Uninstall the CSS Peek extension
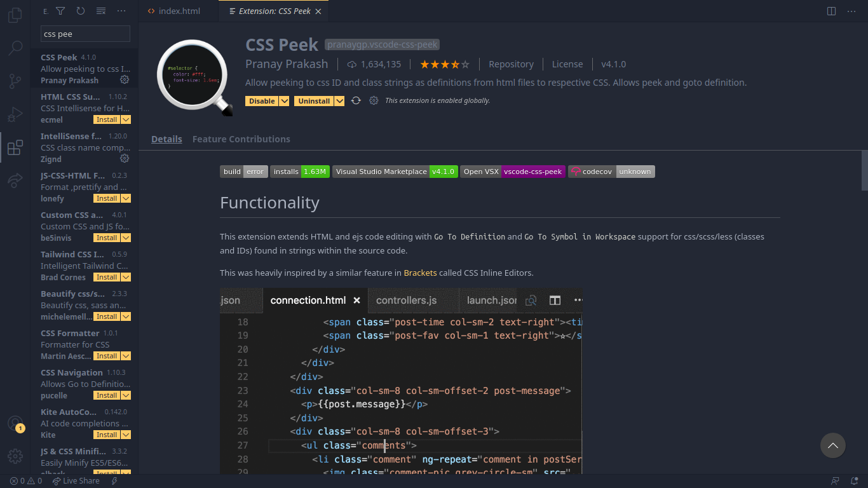Viewport: 868px width, 488px height. [314, 101]
